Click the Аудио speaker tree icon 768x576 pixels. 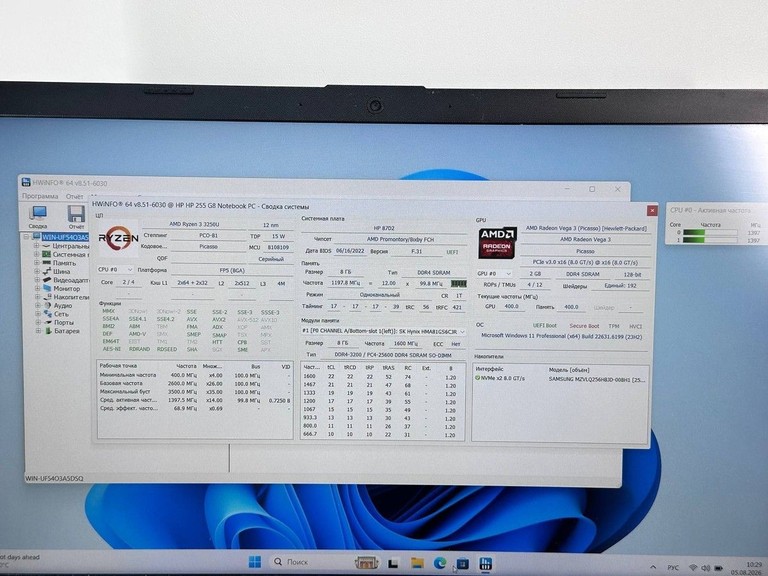pyautogui.click(x=47, y=305)
